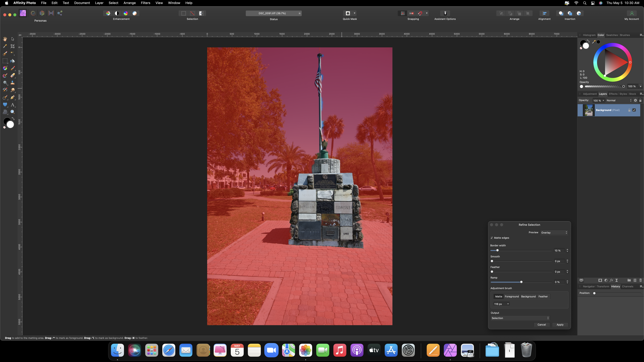Select the Flood Fill bucket tool
This screenshot has width=644, height=362.
click(x=12, y=61)
